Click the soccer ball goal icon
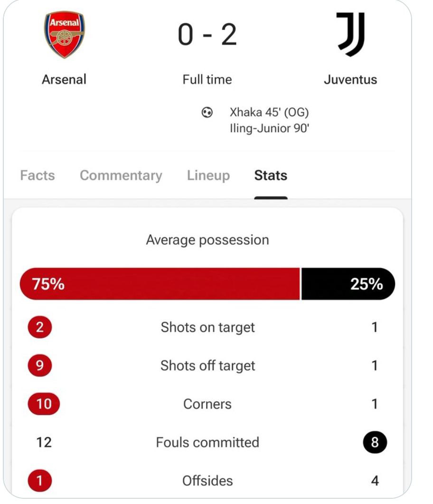 tap(207, 113)
